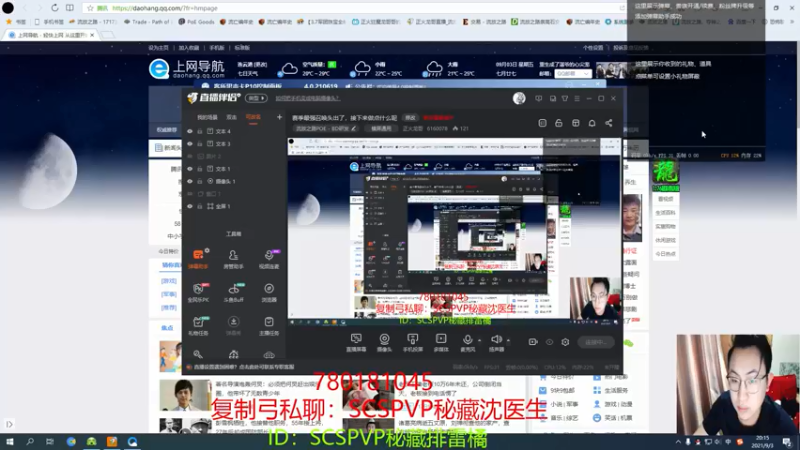Open the mode switch pill button

click(256, 98)
